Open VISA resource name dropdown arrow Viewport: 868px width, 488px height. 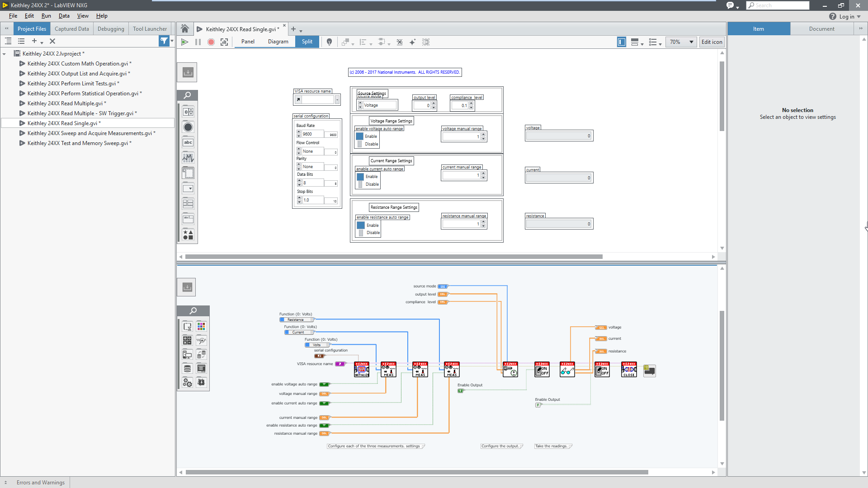[337, 100]
